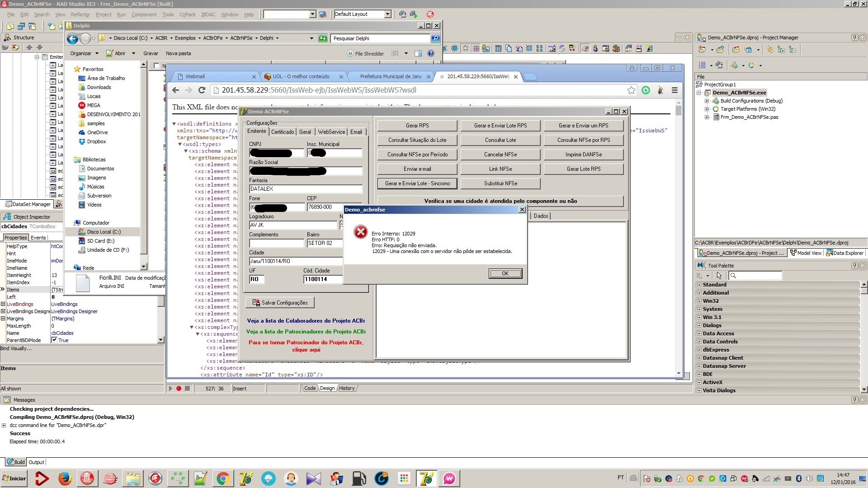This screenshot has width=868, height=488.
Task: Click the Explorer green refresh icon
Action: pos(323,38)
